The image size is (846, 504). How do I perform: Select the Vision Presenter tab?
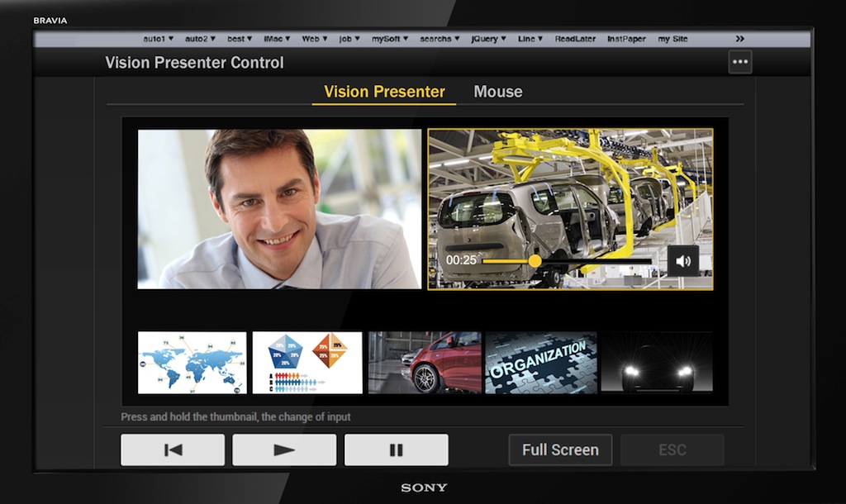click(384, 92)
